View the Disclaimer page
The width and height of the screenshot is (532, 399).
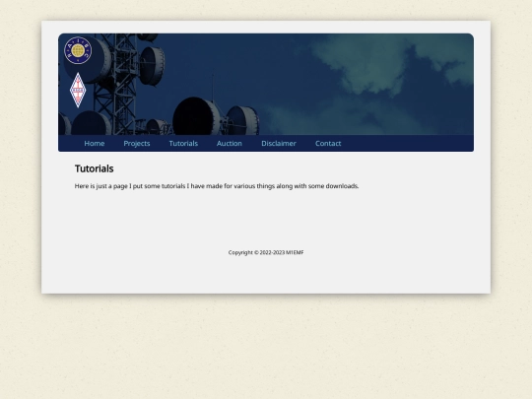click(279, 143)
